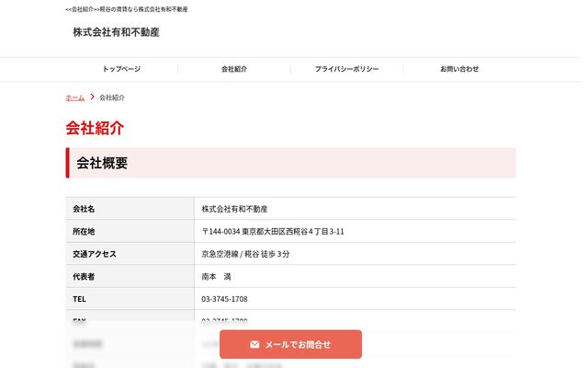Open the トップページ navigation item
The height and width of the screenshot is (368, 588).
[x=121, y=69]
